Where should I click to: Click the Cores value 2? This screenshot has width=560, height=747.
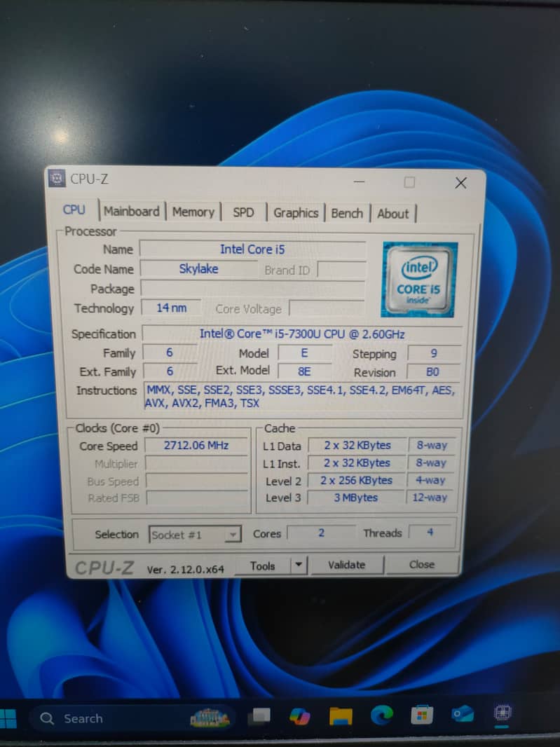click(x=321, y=533)
